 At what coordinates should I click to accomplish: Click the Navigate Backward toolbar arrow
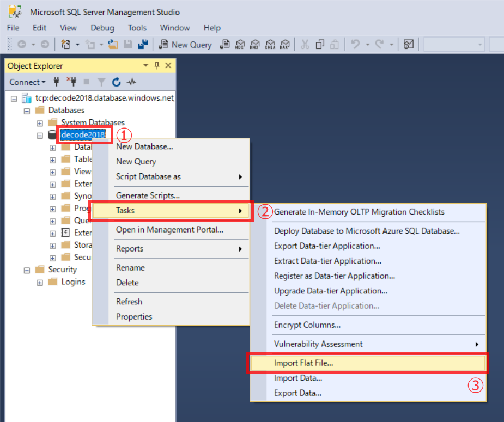[22, 44]
